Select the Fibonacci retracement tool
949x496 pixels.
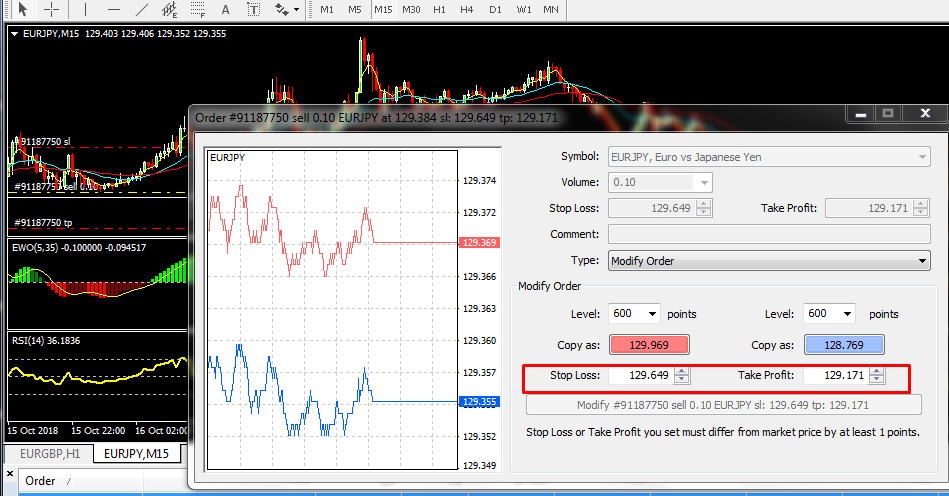coord(197,10)
